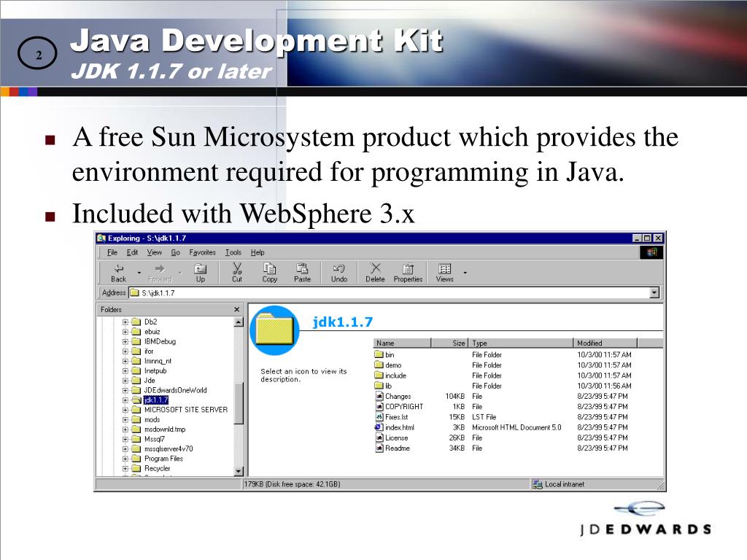Click the "Microsoft HTML Document 5.0" type cell
Screen dimensions: 747x560
(x=516, y=427)
